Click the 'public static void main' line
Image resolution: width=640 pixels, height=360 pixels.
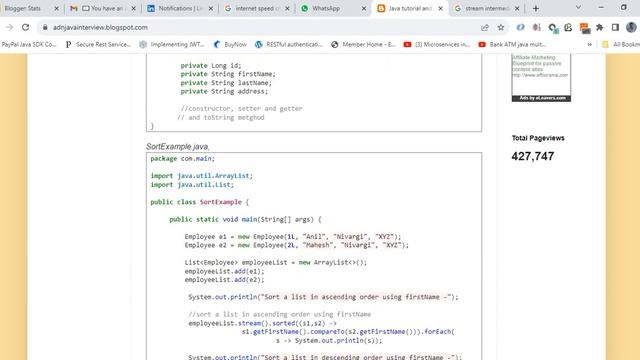click(245, 220)
